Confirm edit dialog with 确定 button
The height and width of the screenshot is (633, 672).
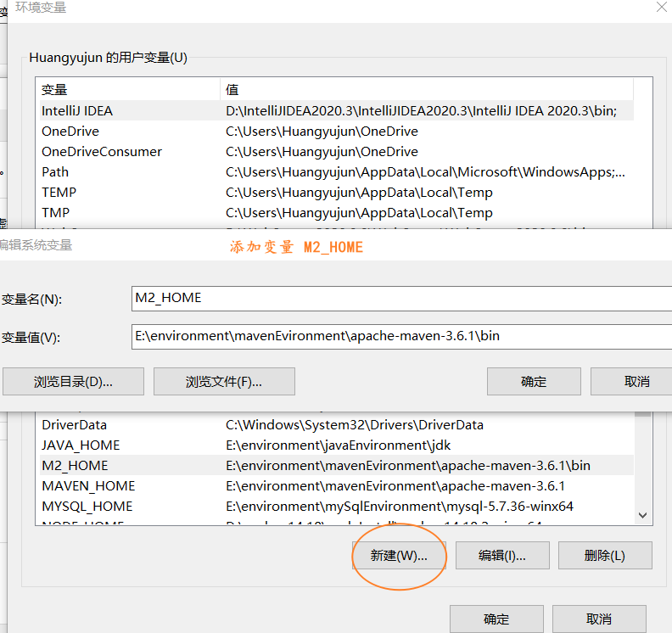(534, 382)
